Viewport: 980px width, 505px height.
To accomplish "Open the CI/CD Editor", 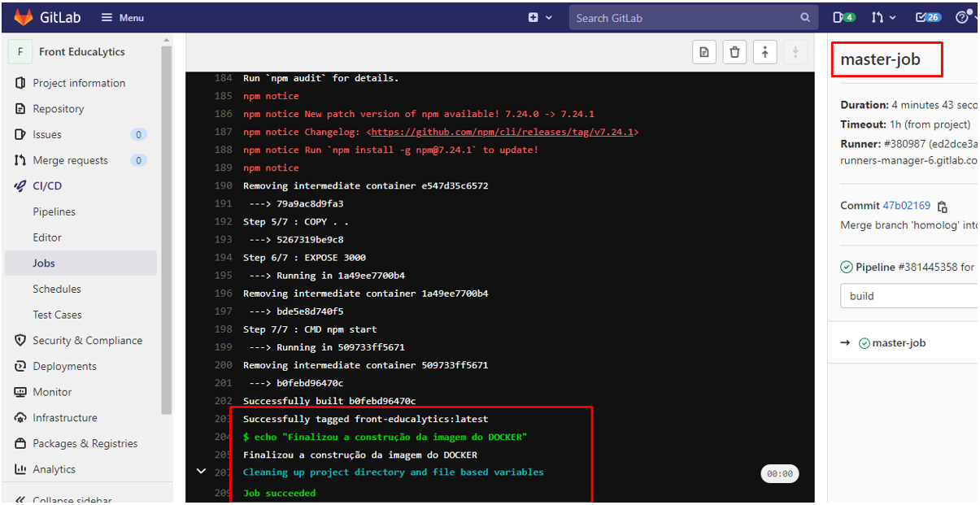I will coord(47,237).
